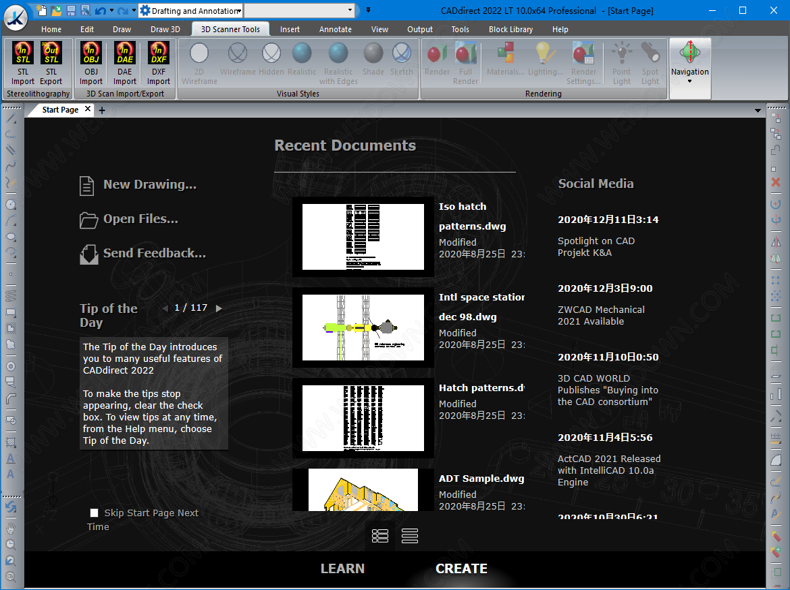Viewport: 790px width, 590px height.
Task: Show next Tip of the Day
Action: coord(219,308)
